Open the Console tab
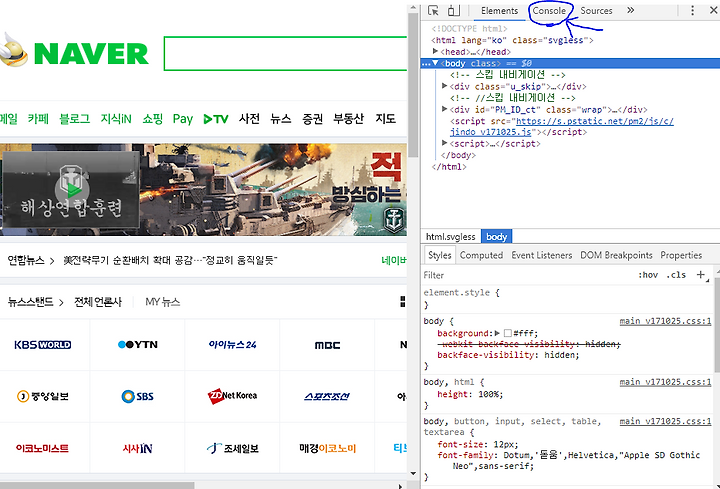Image resolution: width=720 pixels, height=489 pixels. point(549,11)
